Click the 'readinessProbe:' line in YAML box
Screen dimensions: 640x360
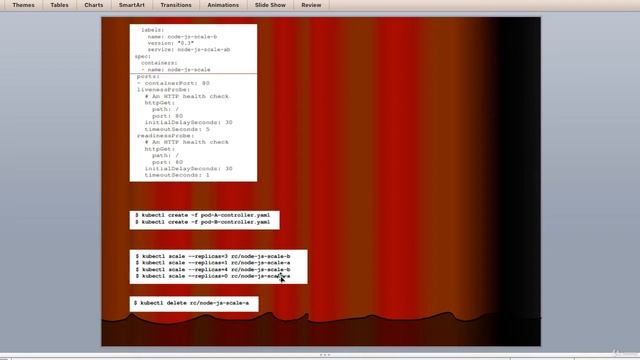pos(166,136)
